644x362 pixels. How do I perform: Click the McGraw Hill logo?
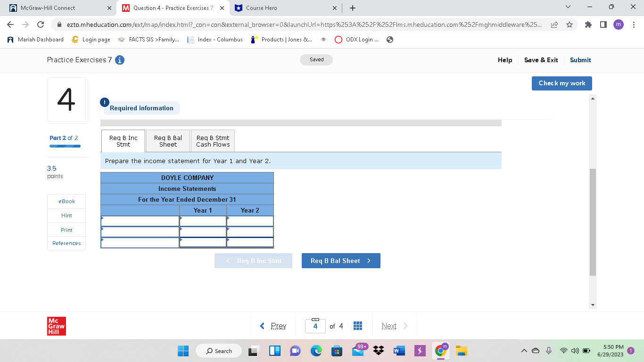56,326
